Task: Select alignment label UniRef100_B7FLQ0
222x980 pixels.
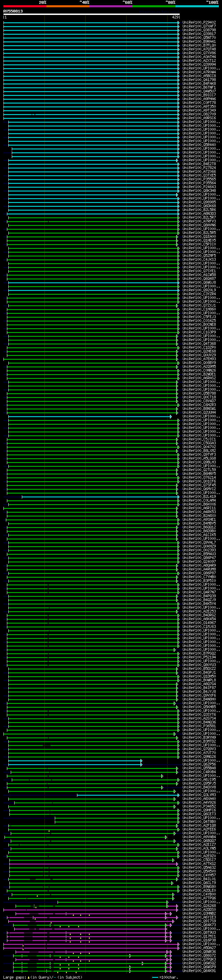Action: 199,45
